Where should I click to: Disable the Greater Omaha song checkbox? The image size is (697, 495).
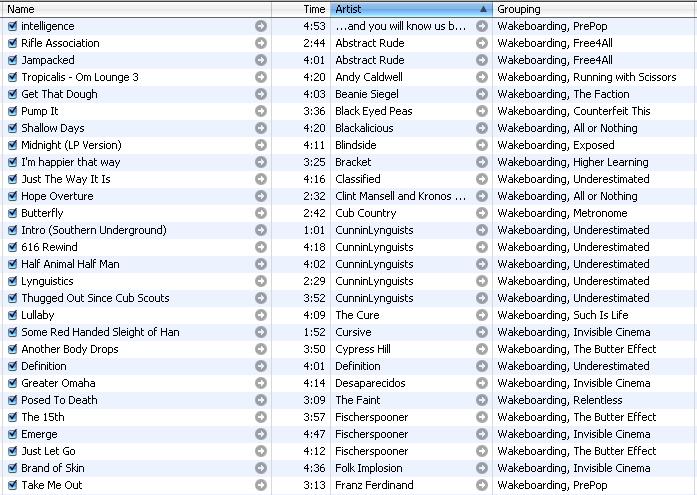click(12, 383)
